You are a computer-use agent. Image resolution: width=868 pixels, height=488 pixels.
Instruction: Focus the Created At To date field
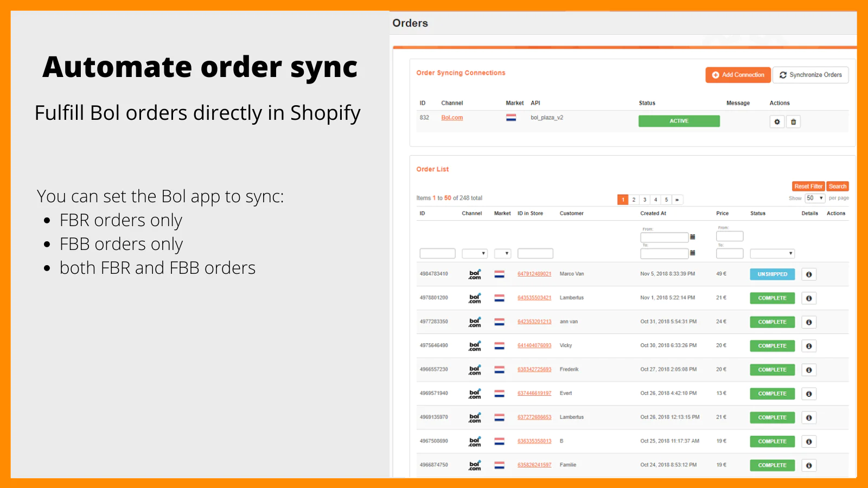click(x=665, y=253)
